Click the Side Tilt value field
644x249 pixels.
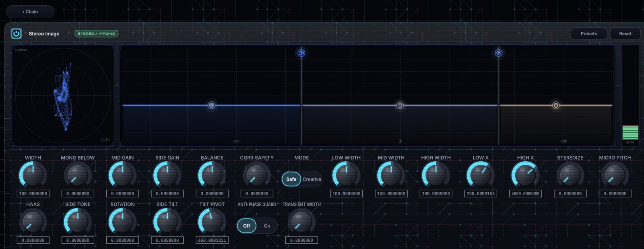tap(167, 240)
